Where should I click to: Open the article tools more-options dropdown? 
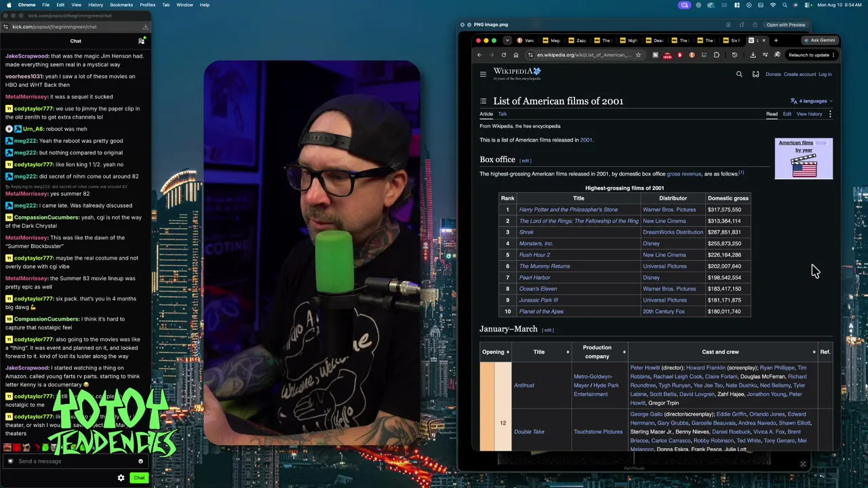(830, 114)
